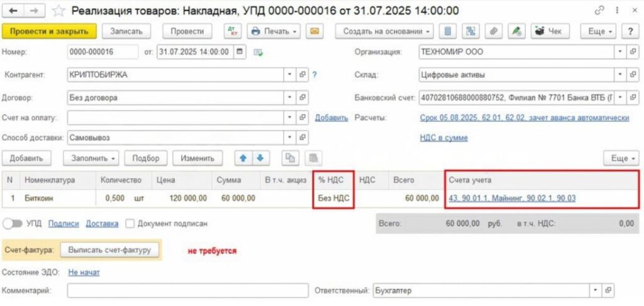
Task: Click the Комментарий input field
Action: click(x=187, y=291)
